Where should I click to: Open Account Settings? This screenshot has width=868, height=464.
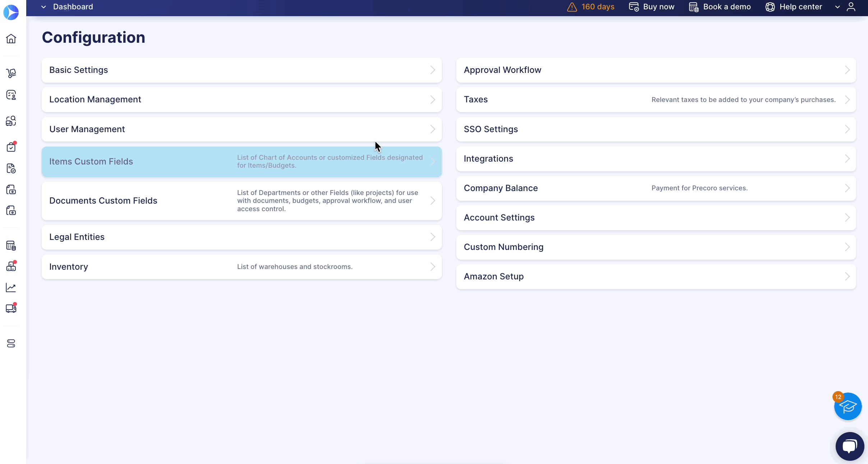656,218
